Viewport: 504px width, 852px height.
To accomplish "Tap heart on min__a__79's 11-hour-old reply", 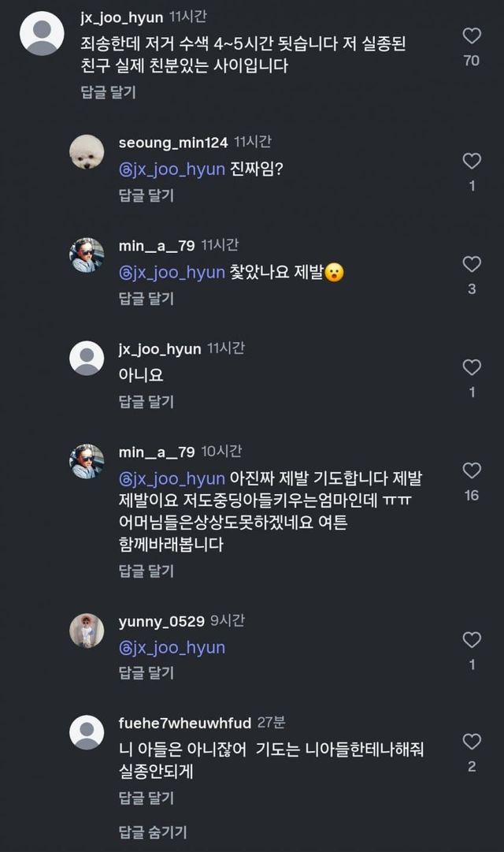I will [471, 264].
